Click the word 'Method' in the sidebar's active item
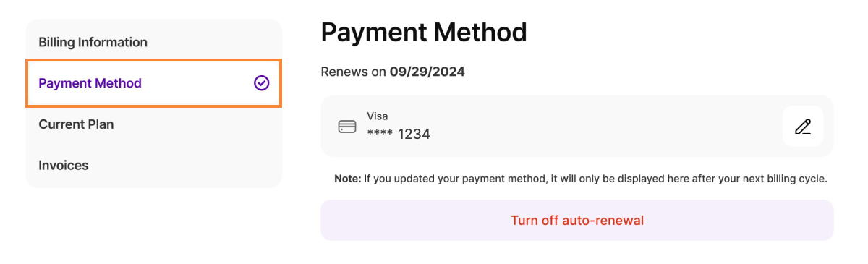868x264 pixels. 119,83
